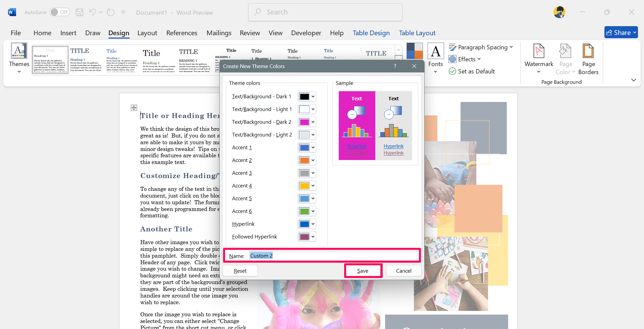Toggle the AutoSave switch

[x=60, y=12]
